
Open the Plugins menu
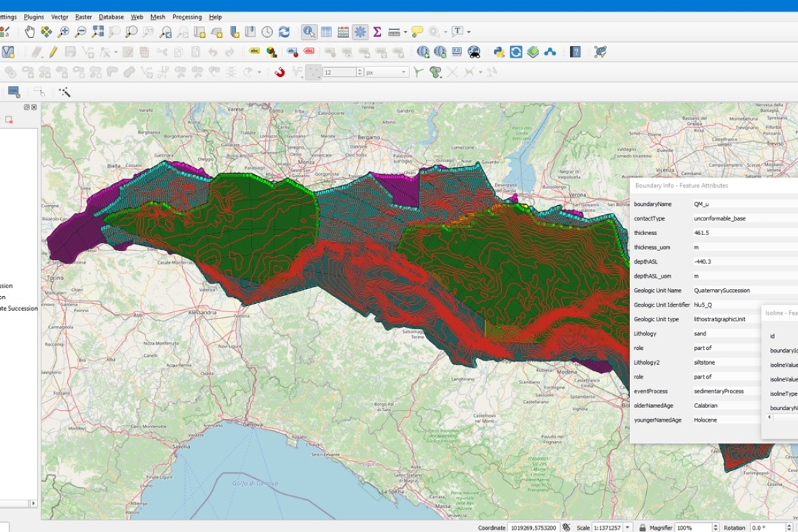[34, 17]
